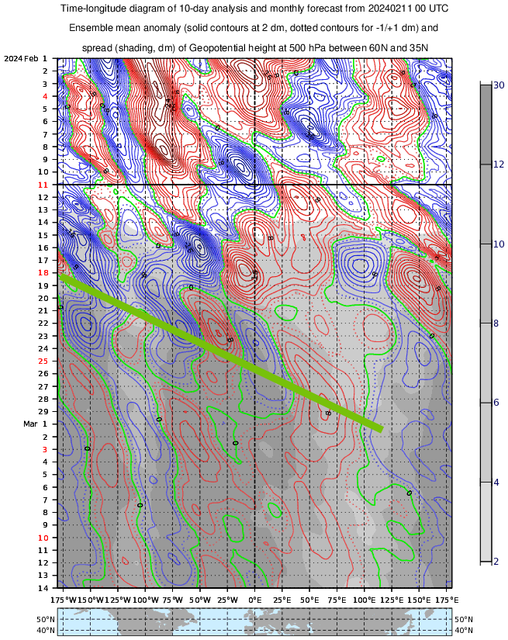Select the 25°W longitude label
This screenshot has height=640, width=508.
coord(227,600)
